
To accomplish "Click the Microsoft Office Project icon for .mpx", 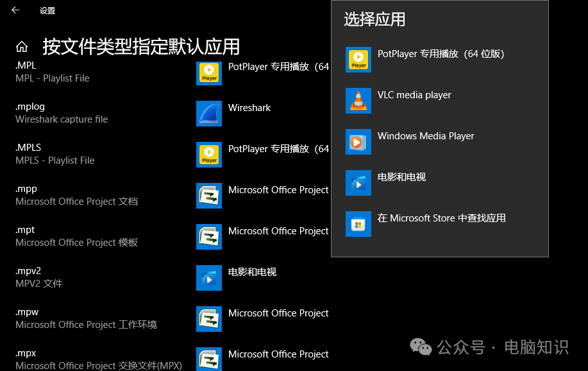I will [x=209, y=359].
